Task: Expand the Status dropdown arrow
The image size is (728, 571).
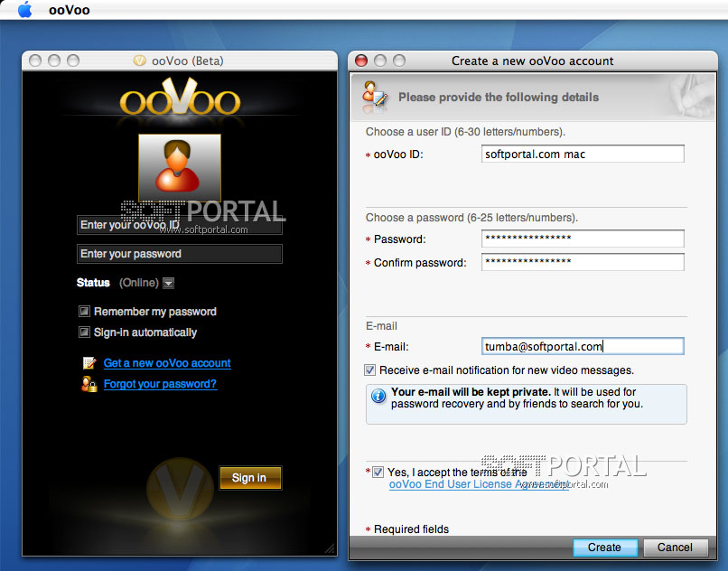Action: (169, 283)
